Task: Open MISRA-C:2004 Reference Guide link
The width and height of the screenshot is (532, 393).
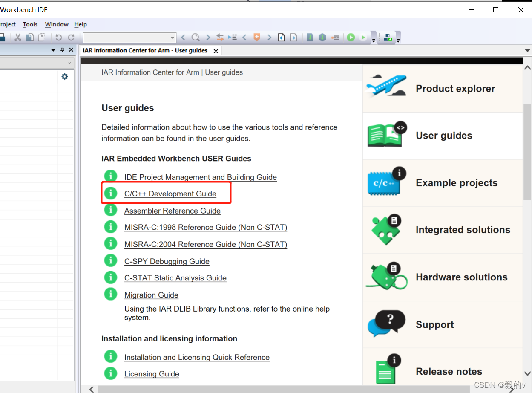Action: (x=206, y=245)
